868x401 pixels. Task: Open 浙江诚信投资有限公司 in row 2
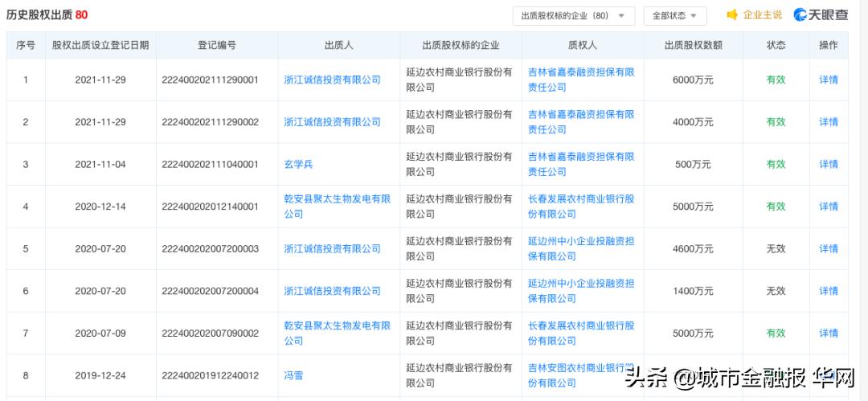tap(332, 122)
